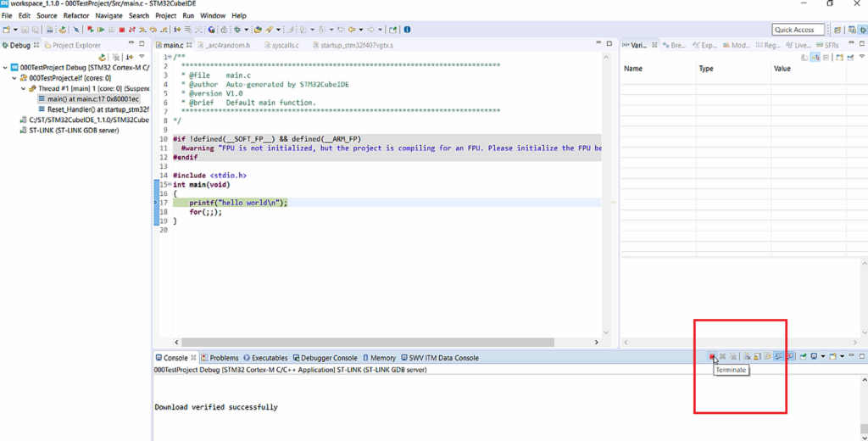Switch to the C/C++ perspective icon
This screenshot has width=868, height=441.
(853, 30)
